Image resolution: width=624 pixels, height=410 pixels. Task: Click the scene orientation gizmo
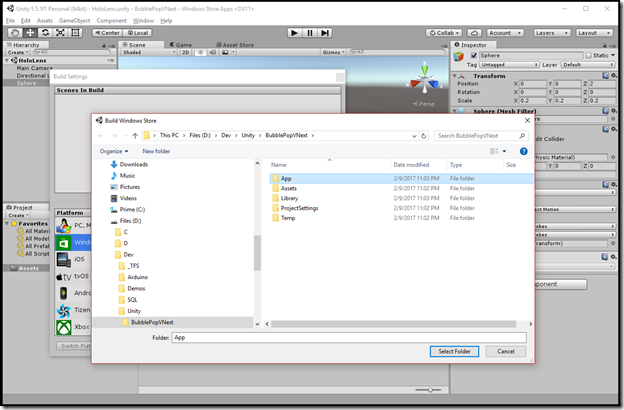(425, 80)
